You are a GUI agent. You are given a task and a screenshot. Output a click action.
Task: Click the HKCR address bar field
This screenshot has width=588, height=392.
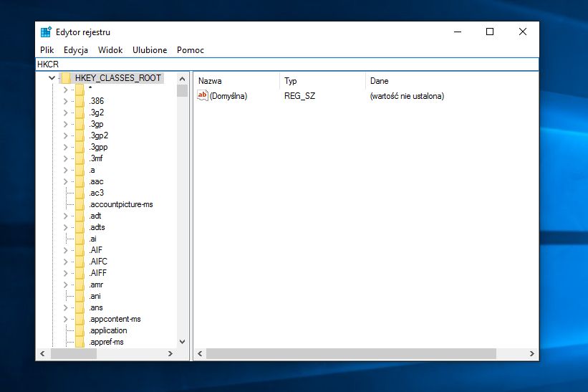pos(287,64)
